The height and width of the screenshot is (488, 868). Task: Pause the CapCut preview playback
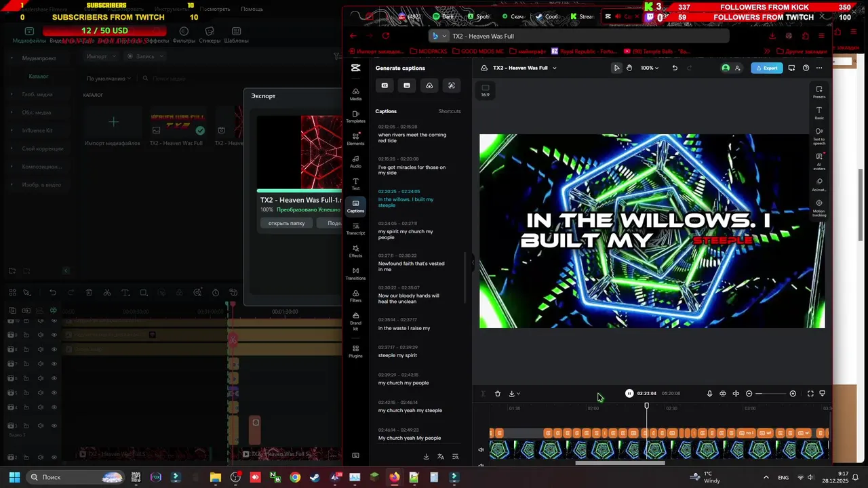[x=629, y=394]
